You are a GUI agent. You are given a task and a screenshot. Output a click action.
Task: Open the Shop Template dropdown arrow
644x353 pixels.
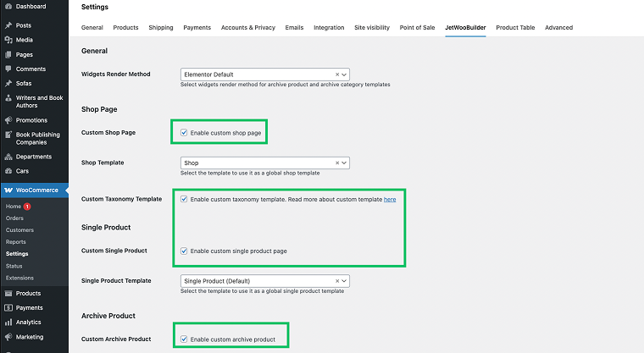tap(344, 163)
